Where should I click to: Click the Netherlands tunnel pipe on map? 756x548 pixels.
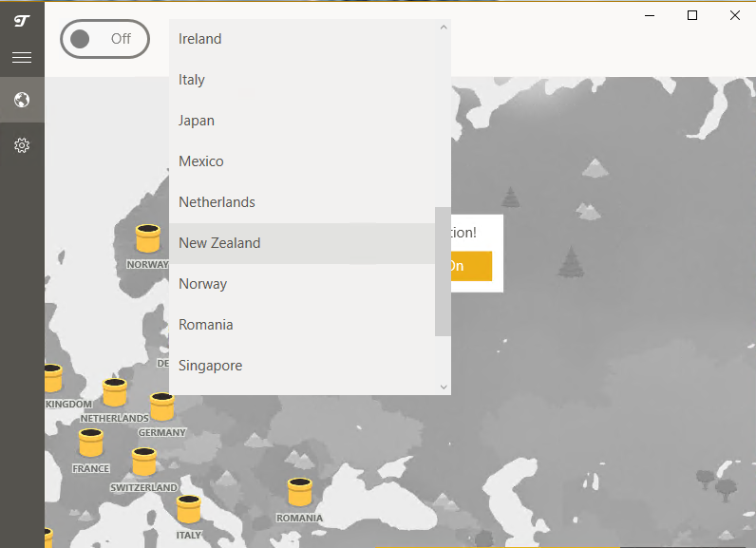pos(115,392)
